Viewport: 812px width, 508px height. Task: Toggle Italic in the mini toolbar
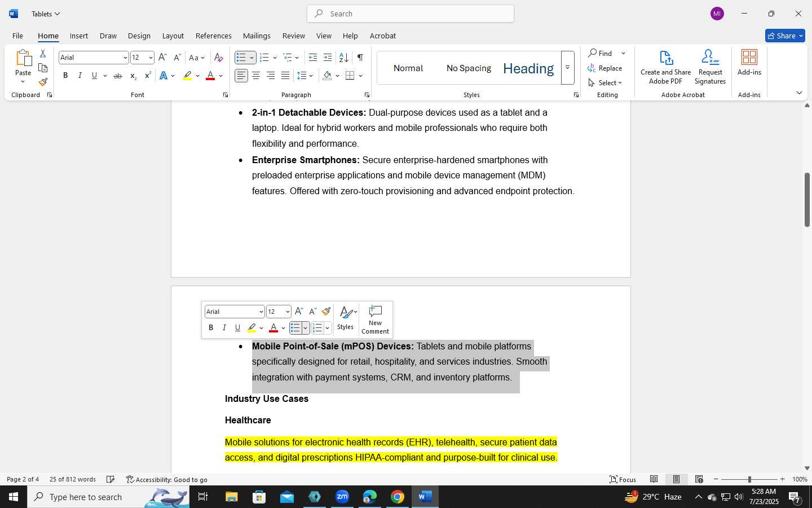tap(224, 327)
